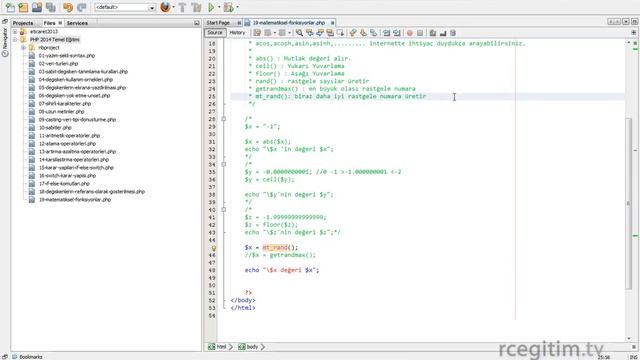This screenshot has width=640, height=360.
Task: Open the Start Page editor tab
Action: (218, 23)
